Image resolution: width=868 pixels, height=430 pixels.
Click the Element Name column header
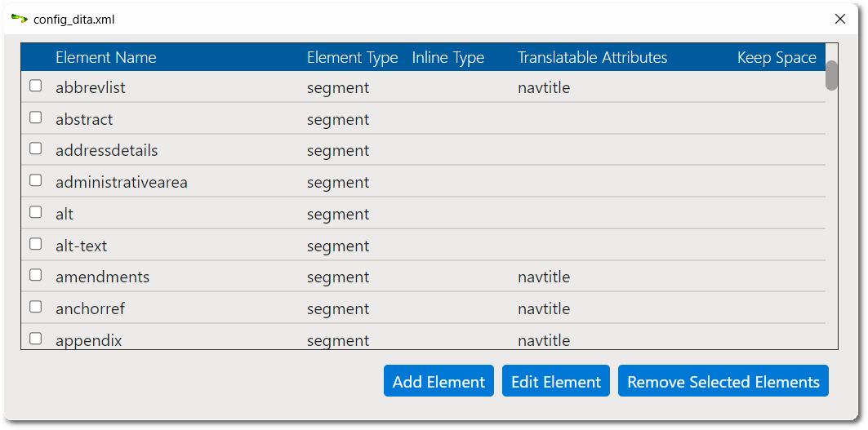[x=105, y=58]
